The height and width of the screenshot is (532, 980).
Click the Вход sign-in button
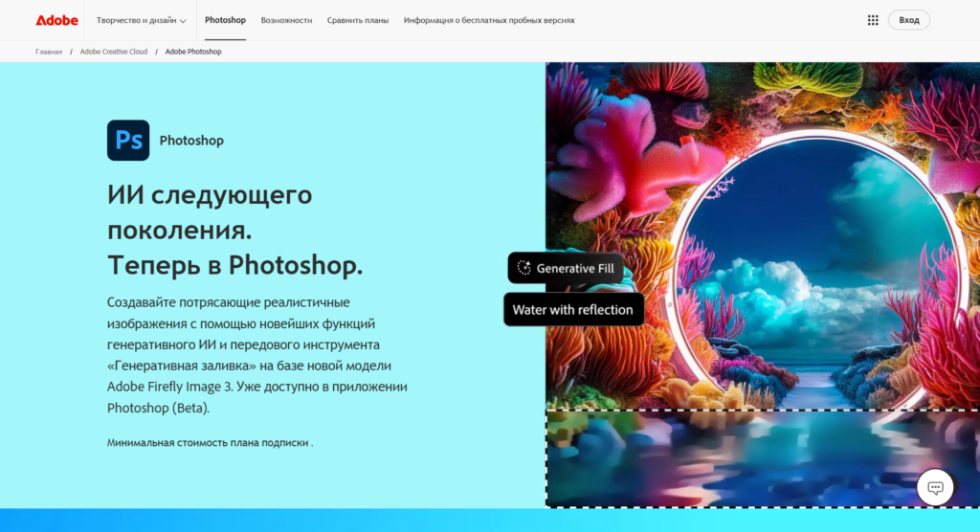pos(909,20)
